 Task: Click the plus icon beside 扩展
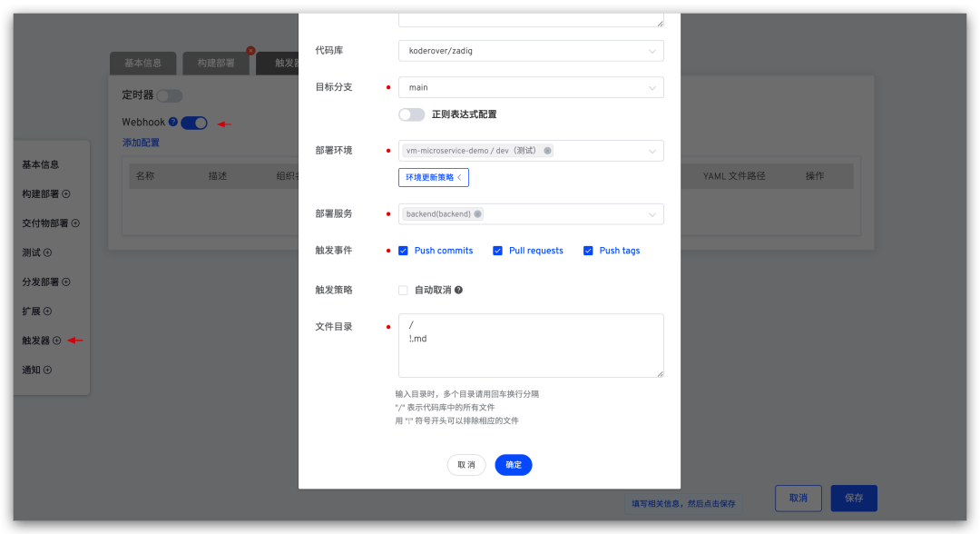(47, 311)
